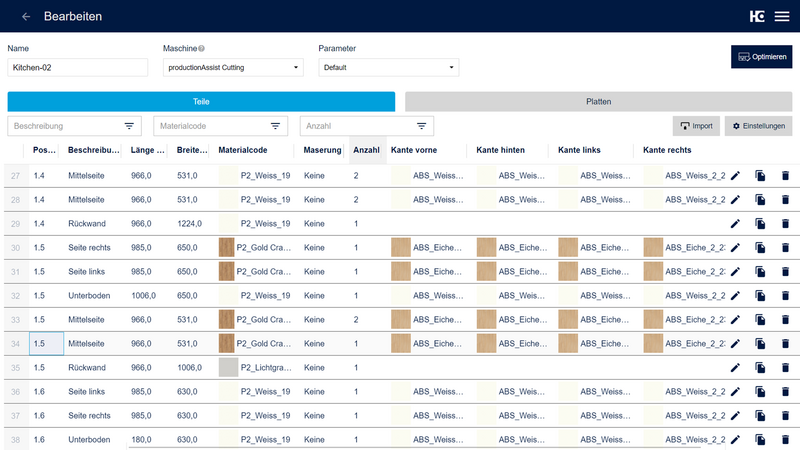The image size is (800, 450).
Task: Open filter options for Beschreibung field
Action: pyautogui.click(x=129, y=126)
